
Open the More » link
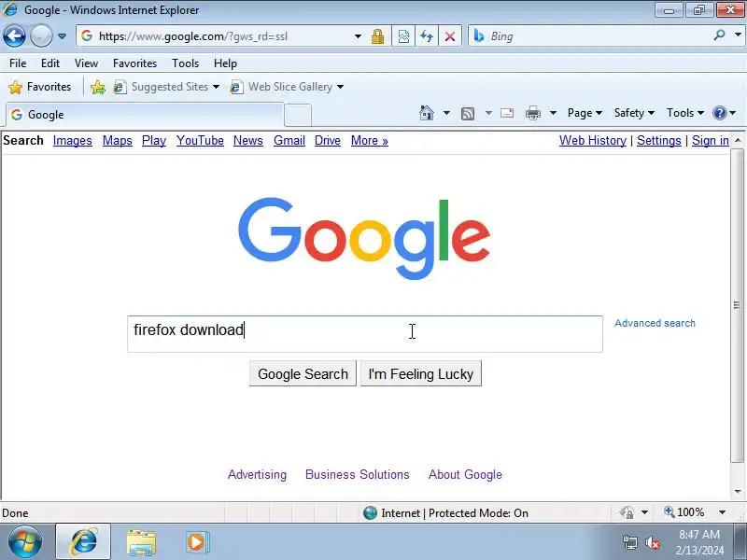pyautogui.click(x=370, y=141)
